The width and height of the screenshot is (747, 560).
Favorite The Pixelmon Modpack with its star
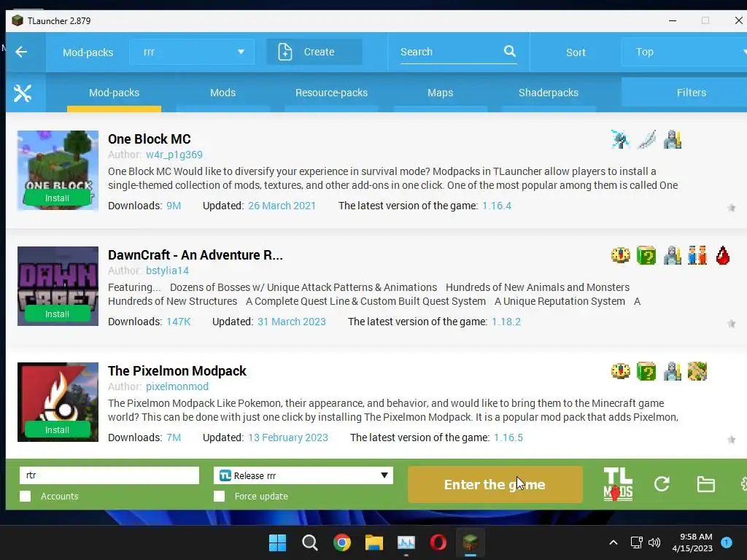[731, 440]
